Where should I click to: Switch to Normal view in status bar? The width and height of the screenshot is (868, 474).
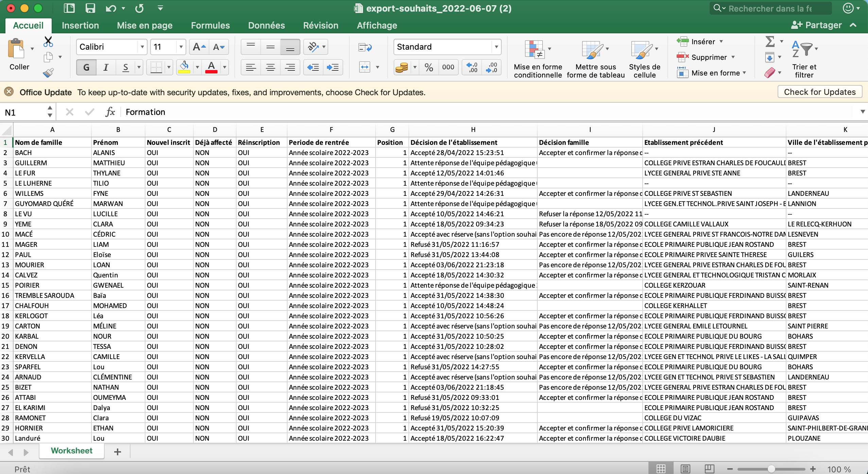pos(661,469)
